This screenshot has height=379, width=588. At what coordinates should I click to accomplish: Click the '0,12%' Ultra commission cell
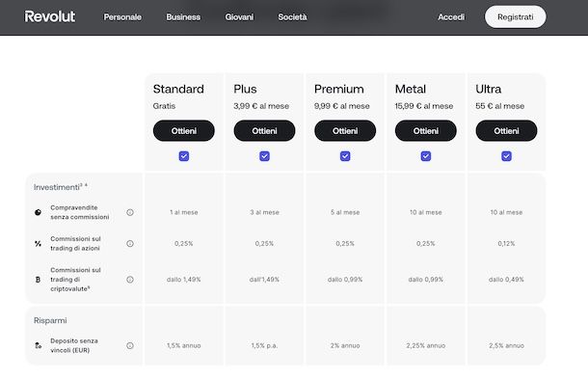pyautogui.click(x=506, y=244)
